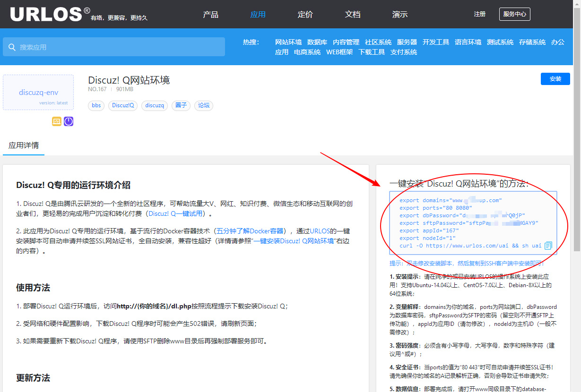The height and width of the screenshot is (392, 581).
Task: Open the 产品 menu
Action: [210, 14]
